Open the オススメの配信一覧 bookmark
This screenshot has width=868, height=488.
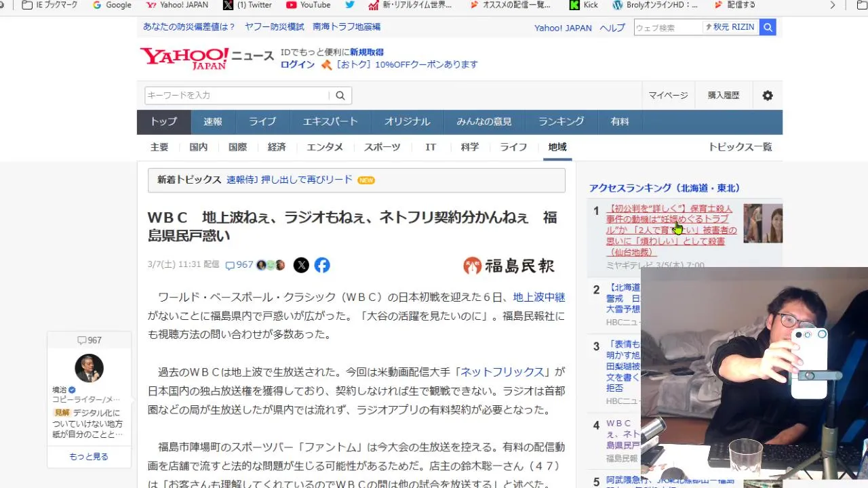(511, 5)
